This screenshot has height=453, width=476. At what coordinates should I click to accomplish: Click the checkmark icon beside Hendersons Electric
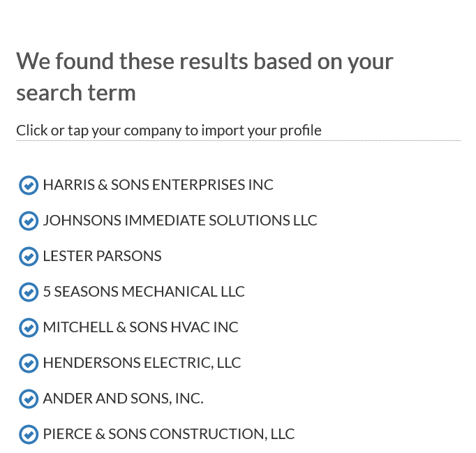[28, 363]
